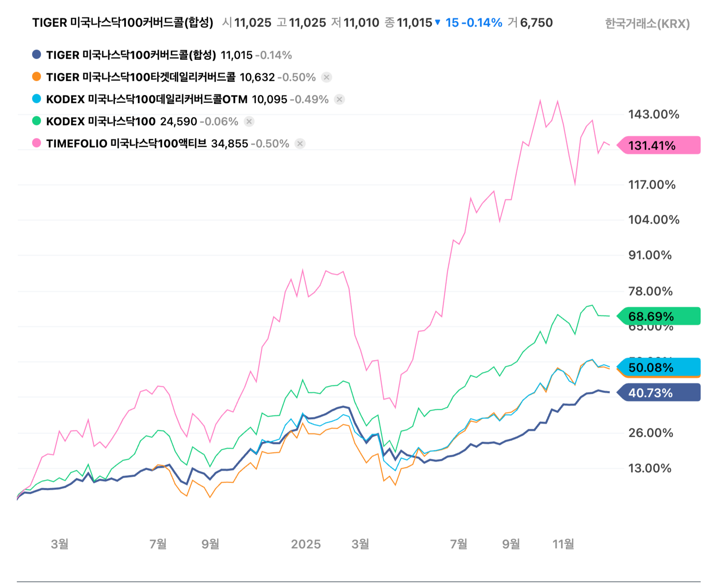Click the 34,855 legend price
The width and height of the screenshot is (716, 588).
pyautogui.click(x=230, y=144)
